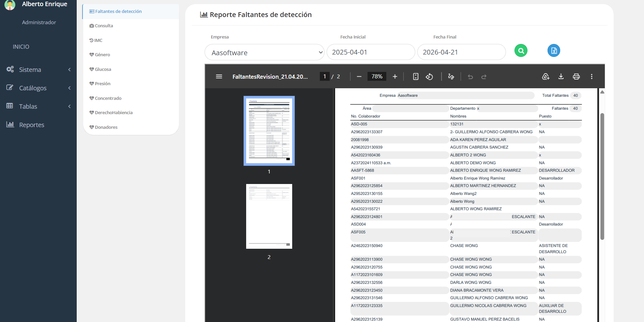The image size is (644, 322).
Task: Click the Fecha Final date field
Action: coord(461,52)
